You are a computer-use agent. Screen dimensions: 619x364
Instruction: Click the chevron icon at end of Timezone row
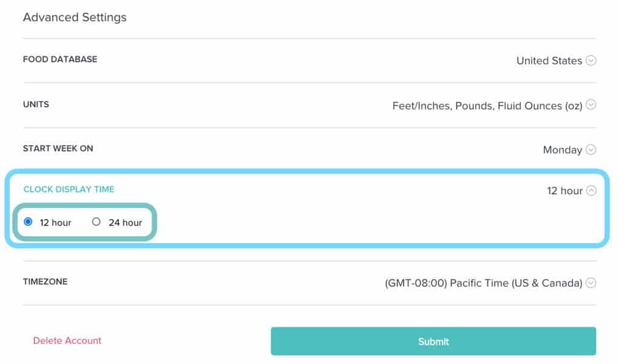coord(591,283)
